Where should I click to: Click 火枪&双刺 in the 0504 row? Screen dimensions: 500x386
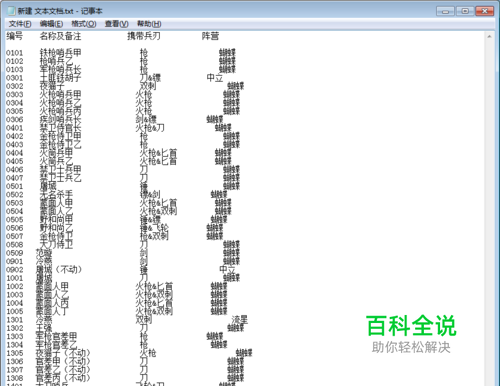[158, 211]
